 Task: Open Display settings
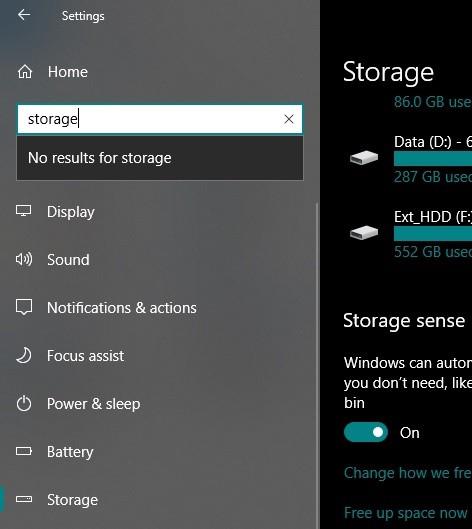point(71,212)
